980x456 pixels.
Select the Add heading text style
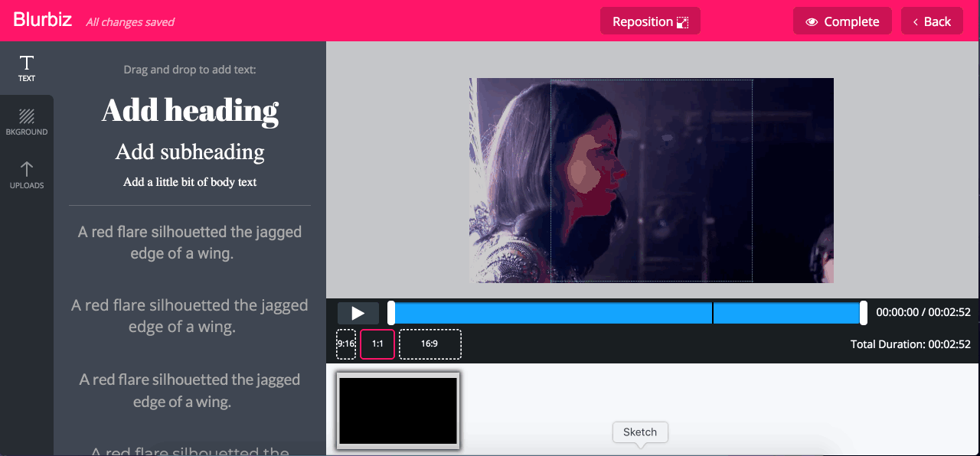pos(190,110)
